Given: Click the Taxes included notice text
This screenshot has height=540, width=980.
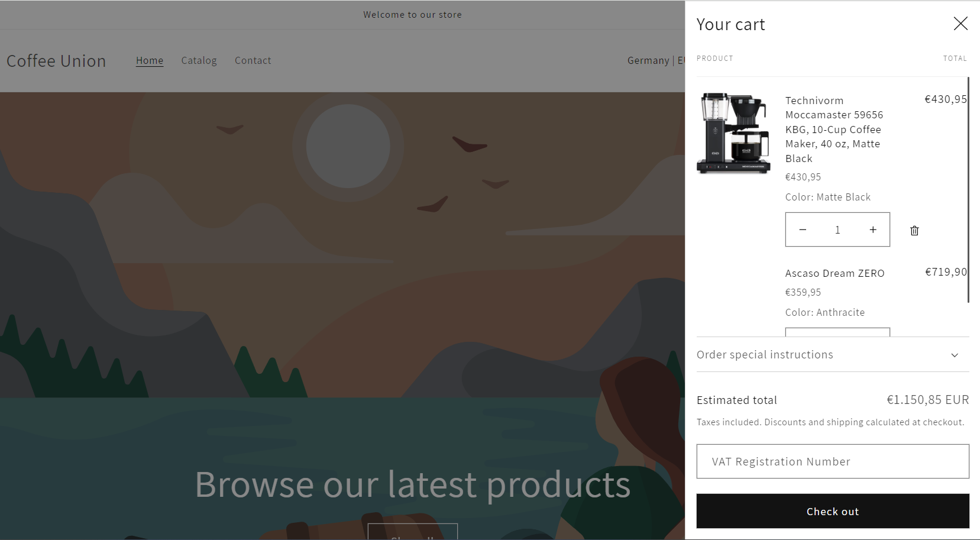Looking at the screenshot, I should point(830,422).
